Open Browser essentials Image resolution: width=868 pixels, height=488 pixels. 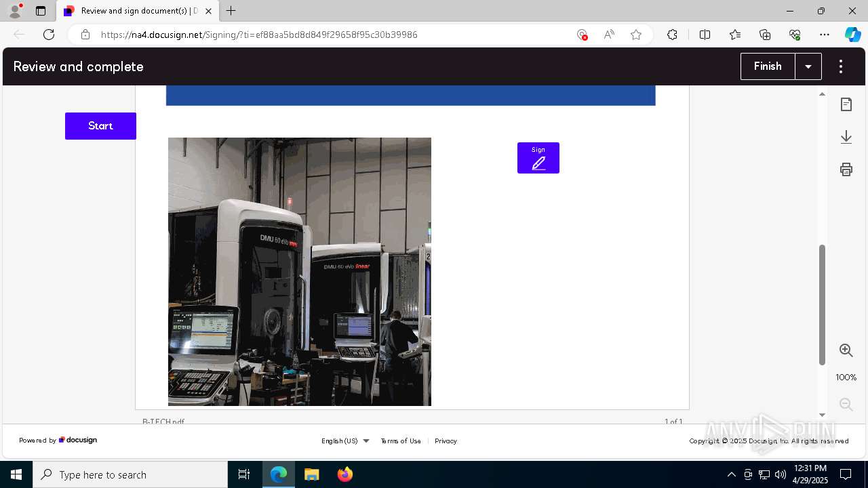click(x=795, y=35)
